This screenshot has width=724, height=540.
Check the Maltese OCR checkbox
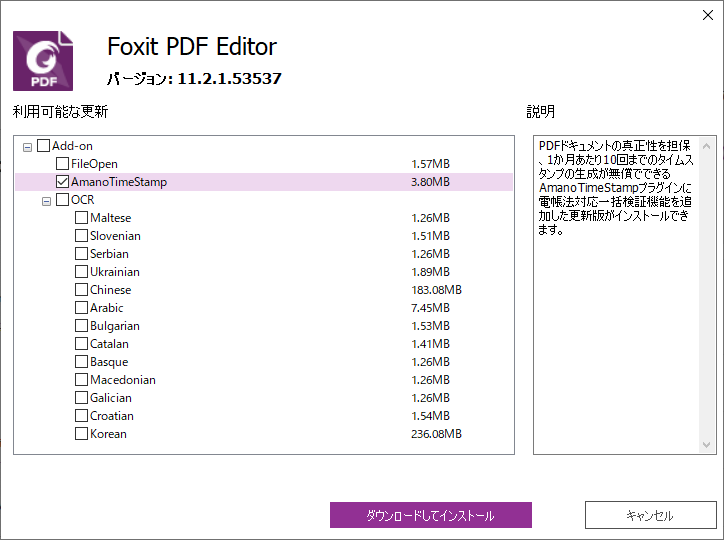point(81,218)
